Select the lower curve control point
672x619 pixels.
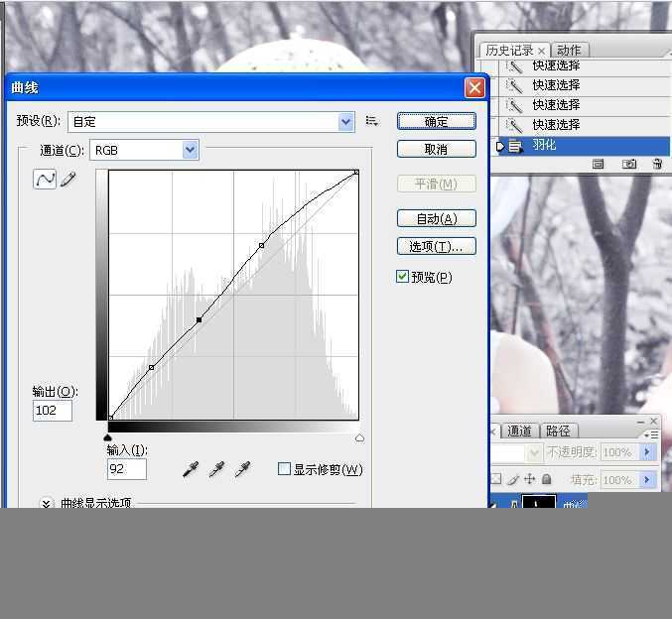(151, 368)
